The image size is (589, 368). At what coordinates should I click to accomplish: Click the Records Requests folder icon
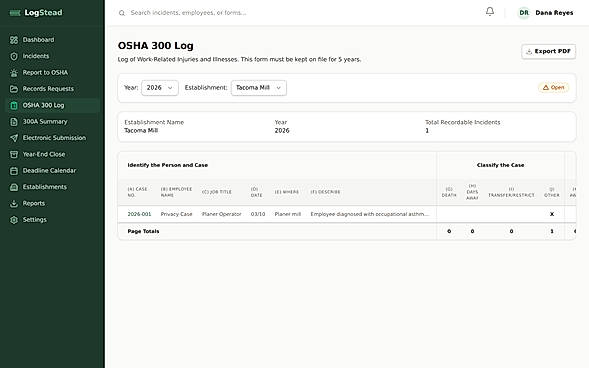[14, 89]
